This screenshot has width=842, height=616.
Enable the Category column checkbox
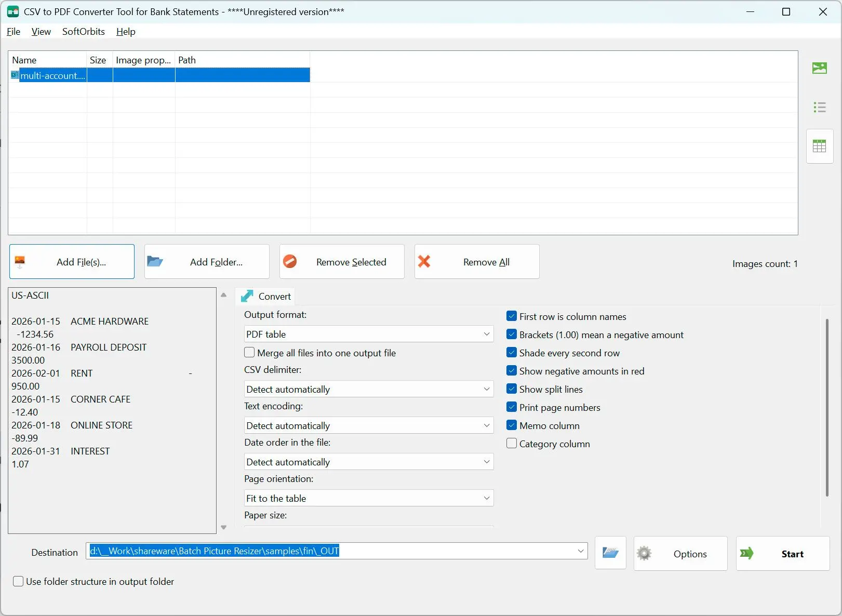pyautogui.click(x=512, y=444)
